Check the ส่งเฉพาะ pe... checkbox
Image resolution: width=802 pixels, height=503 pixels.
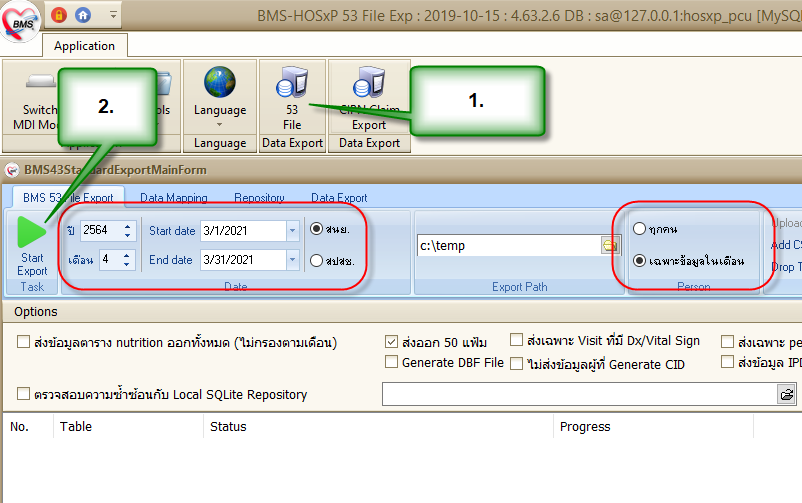point(727,341)
